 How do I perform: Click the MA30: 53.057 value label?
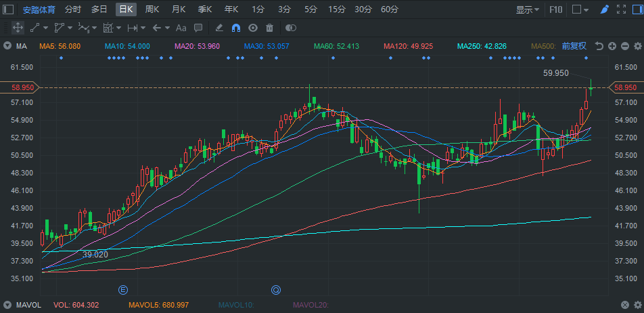point(267,46)
